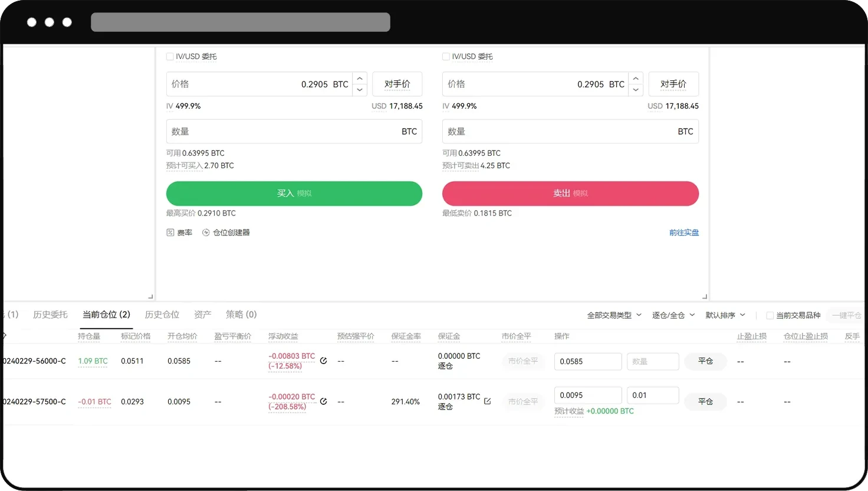Click 盈亏平衡价 column header
This screenshot has width=868, height=491.
point(233,336)
